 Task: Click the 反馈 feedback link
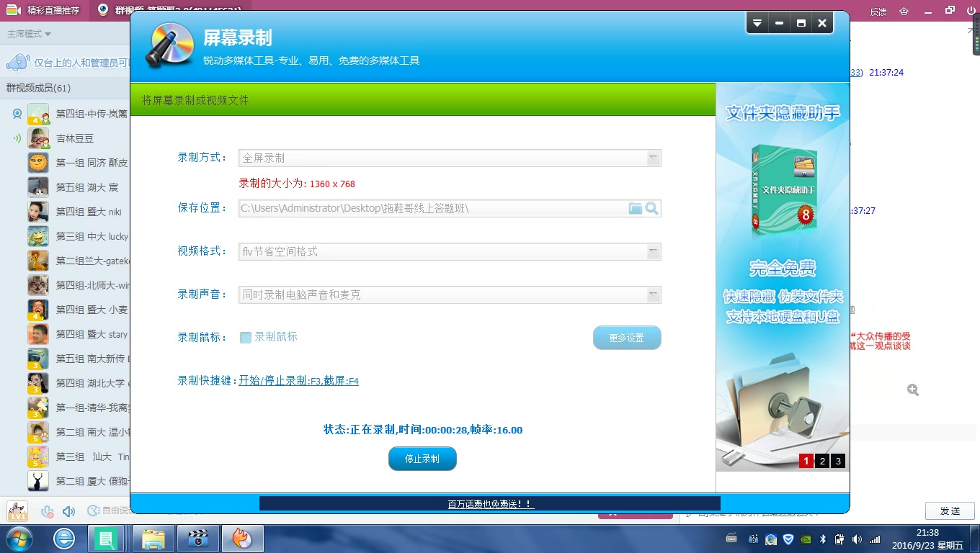[x=878, y=11]
